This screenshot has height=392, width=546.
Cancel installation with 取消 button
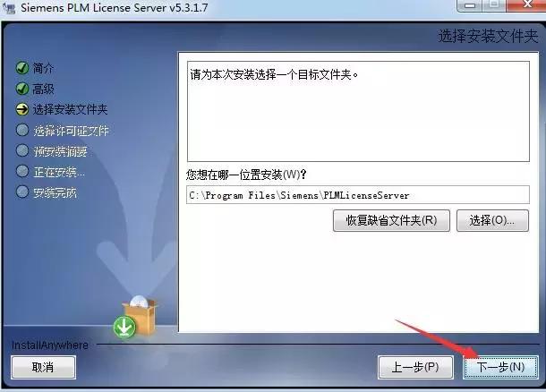[x=43, y=367]
